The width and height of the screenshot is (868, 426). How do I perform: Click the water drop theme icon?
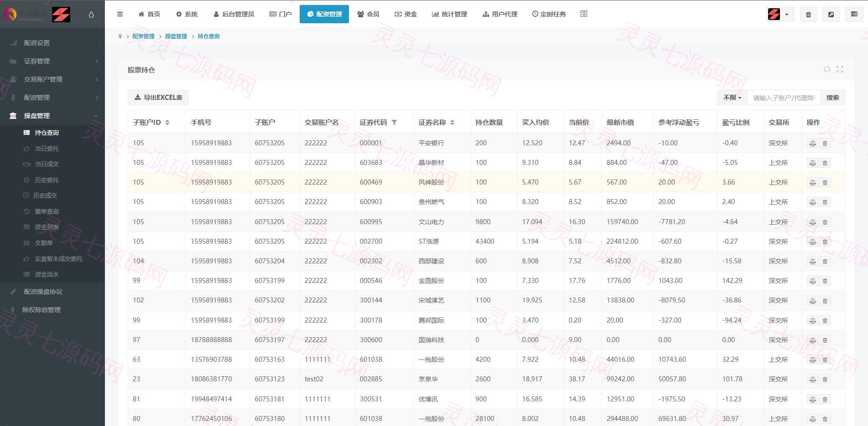tap(91, 15)
